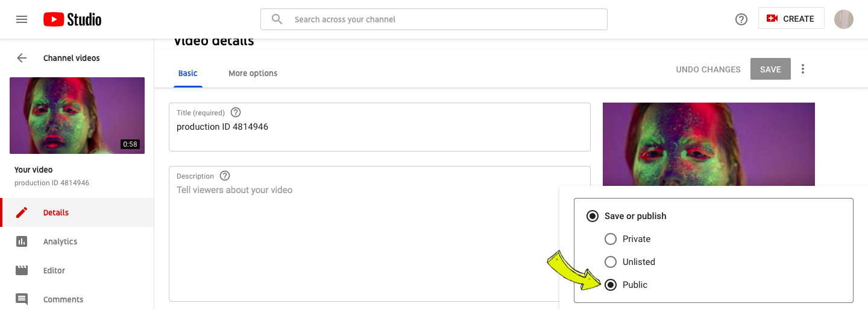Open the help question mark icon
Image resolution: width=868 pixels, height=309 pixels.
click(x=741, y=19)
